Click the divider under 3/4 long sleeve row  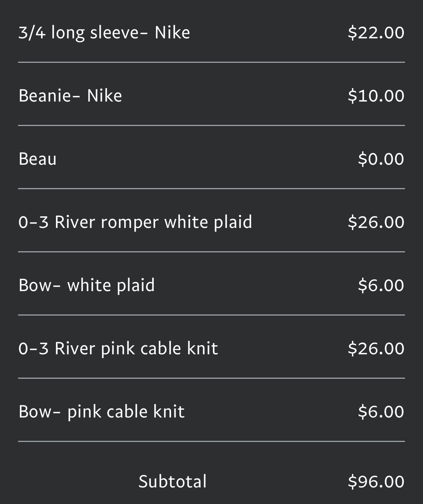[211, 62]
